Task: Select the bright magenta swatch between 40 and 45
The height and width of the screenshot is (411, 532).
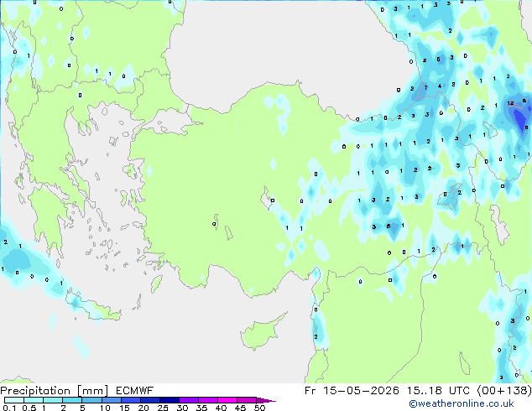Action: coord(227,400)
